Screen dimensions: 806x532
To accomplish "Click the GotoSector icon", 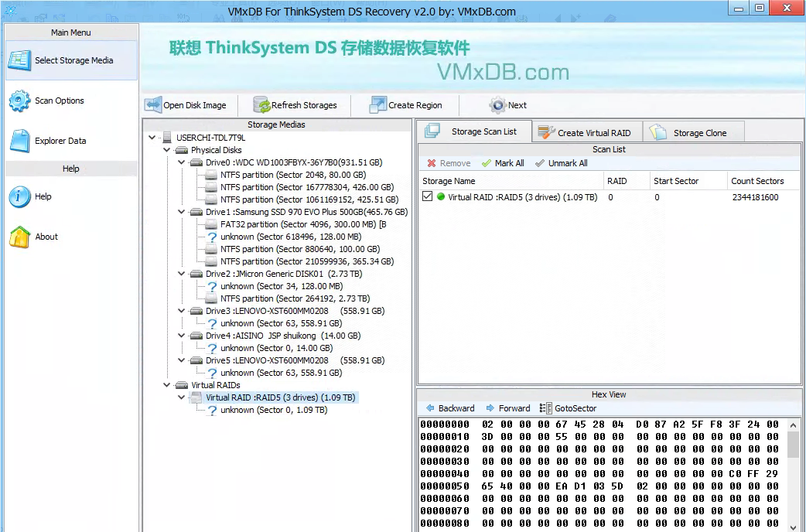I will tap(546, 408).
